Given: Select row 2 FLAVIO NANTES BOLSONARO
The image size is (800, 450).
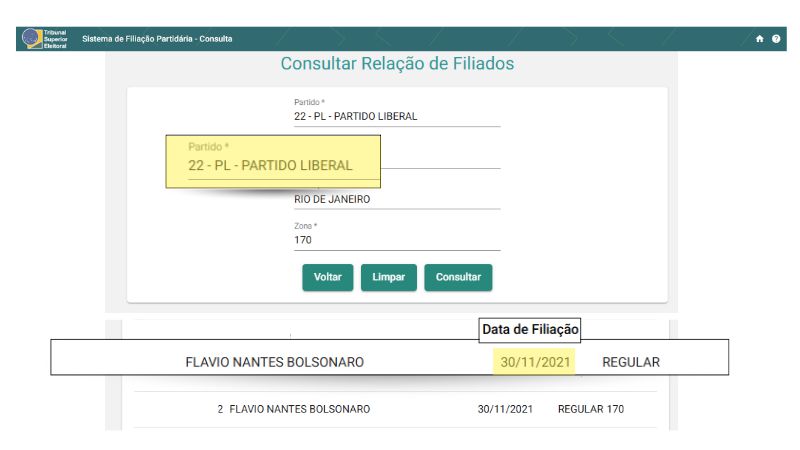Looking at the screenshot, I should (395, 409).
